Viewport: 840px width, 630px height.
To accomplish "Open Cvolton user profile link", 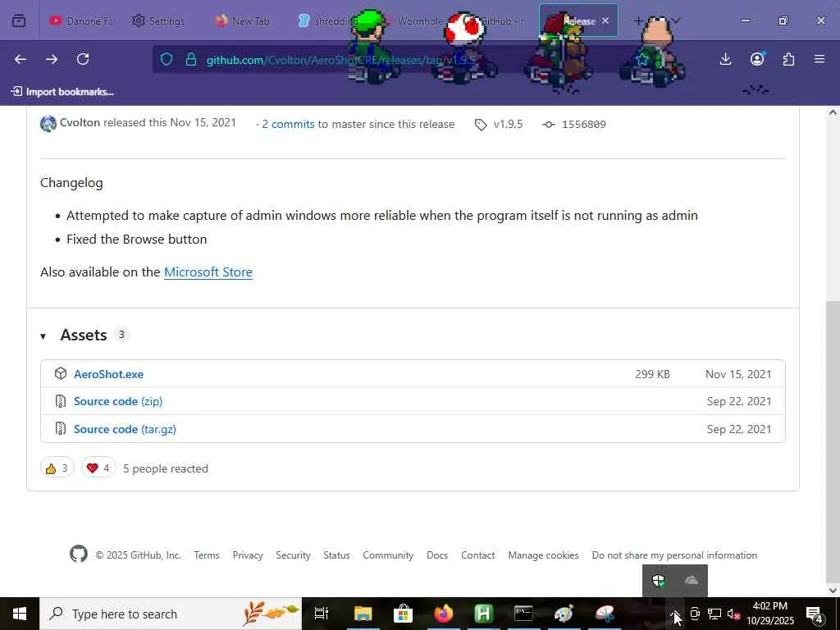I will (80, 123).
